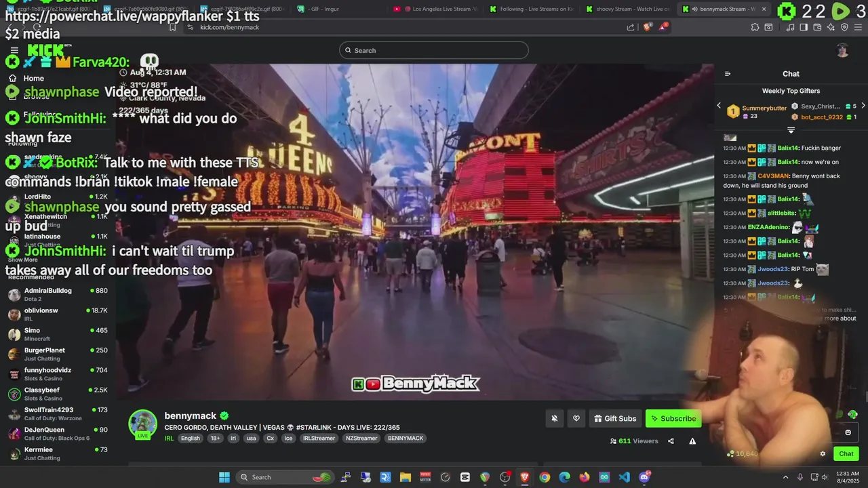
Task: Share page icon in address bar
Action: point(631,27)
